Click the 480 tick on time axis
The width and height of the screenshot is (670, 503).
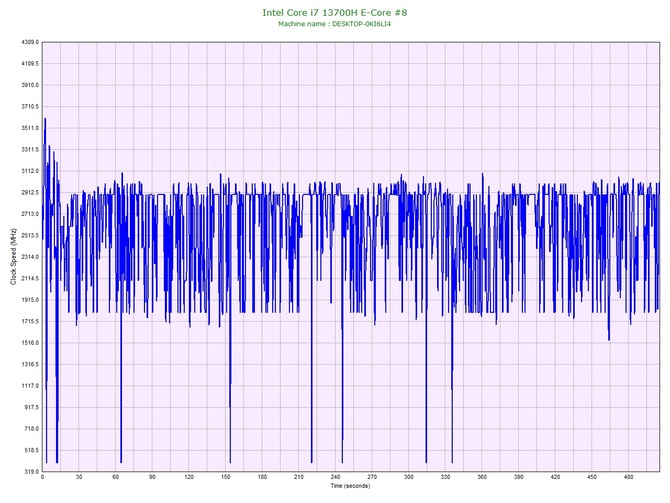coord(629,477)
